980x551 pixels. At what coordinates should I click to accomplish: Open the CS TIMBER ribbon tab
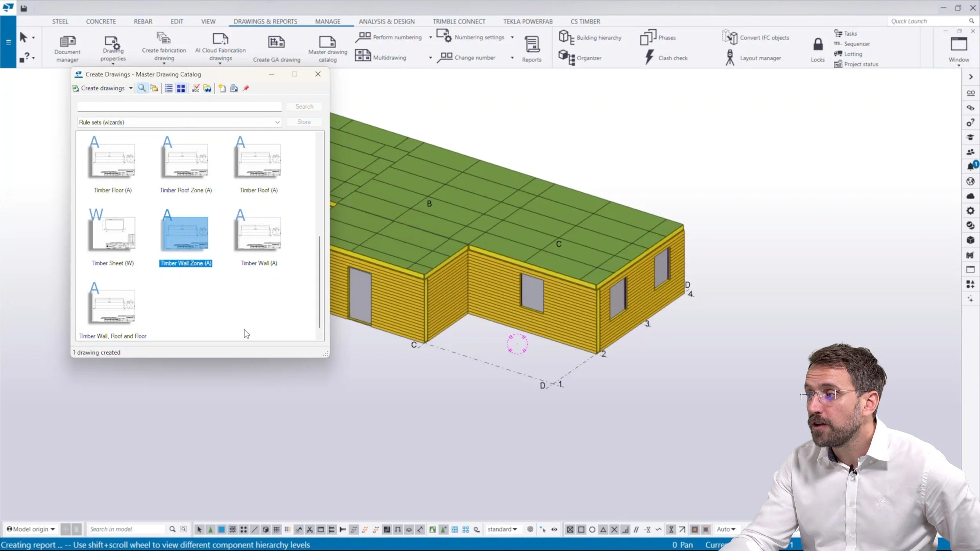click(585, 22)
